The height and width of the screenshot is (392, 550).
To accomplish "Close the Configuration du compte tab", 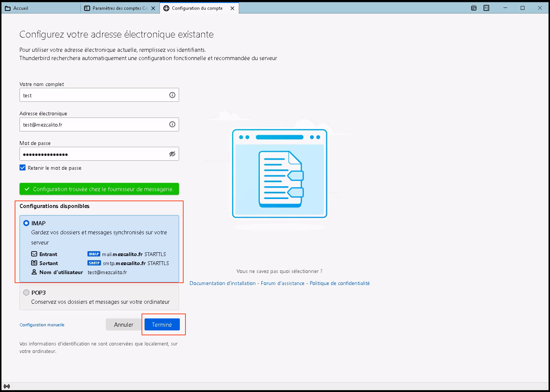I will coord(232,8).
